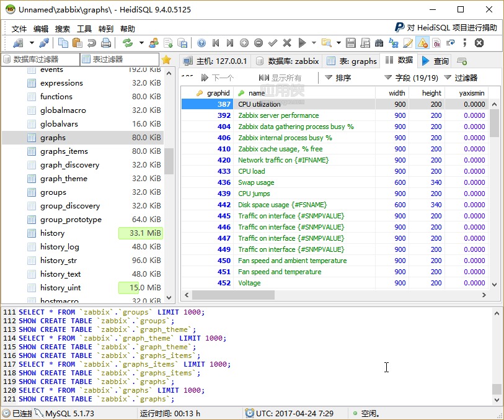The width and height of the screenshot is (504, 420).
Task: Toggle the wrap long lines icon
Action: click(x=451, y=43)
